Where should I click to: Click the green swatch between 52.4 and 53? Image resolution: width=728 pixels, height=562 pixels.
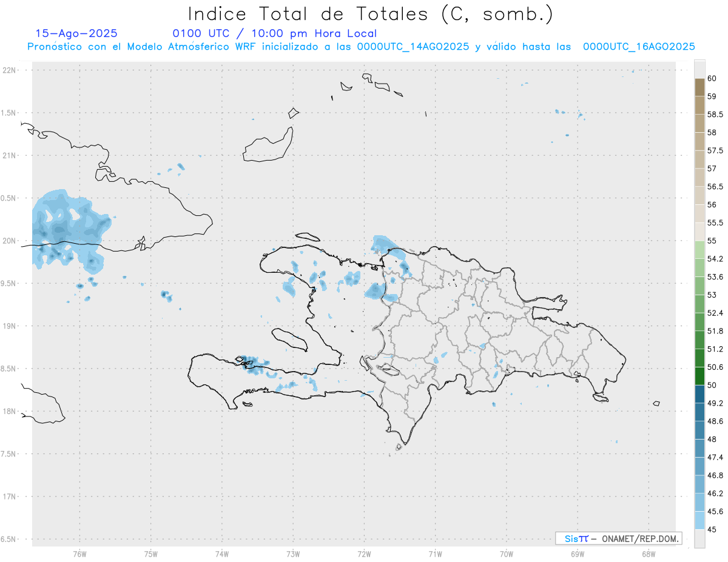click(x=699, y=304)
